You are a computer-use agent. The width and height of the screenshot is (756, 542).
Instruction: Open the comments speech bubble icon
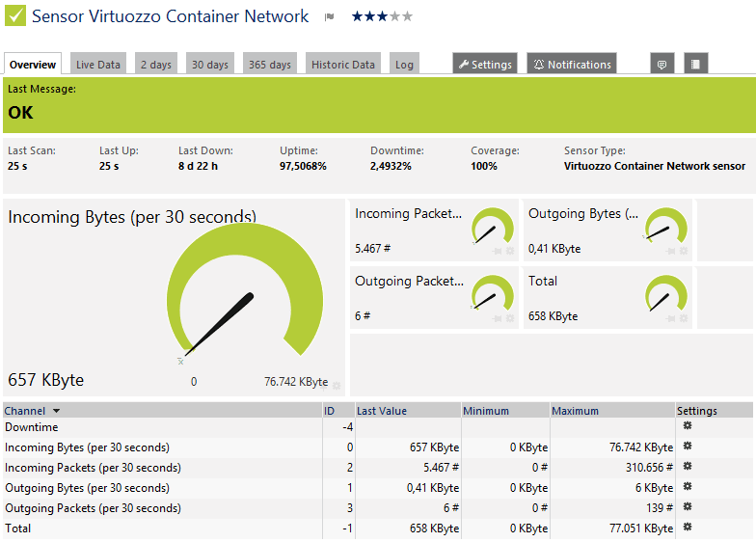click(661, 64)
